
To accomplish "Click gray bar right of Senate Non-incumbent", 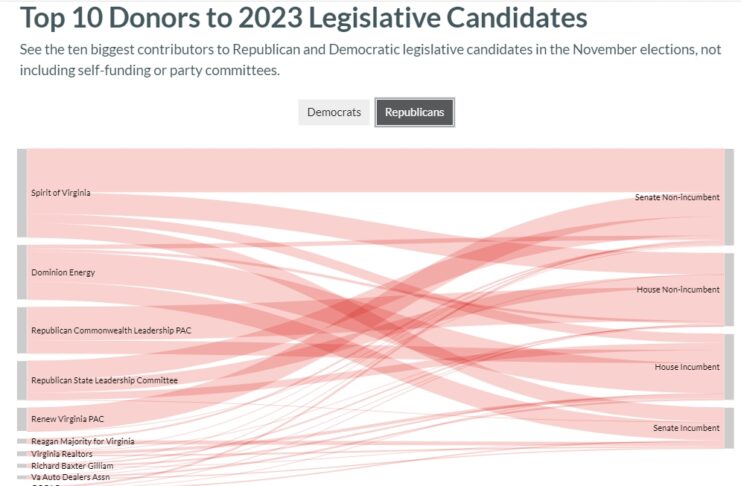I will (x=729, y=197).
